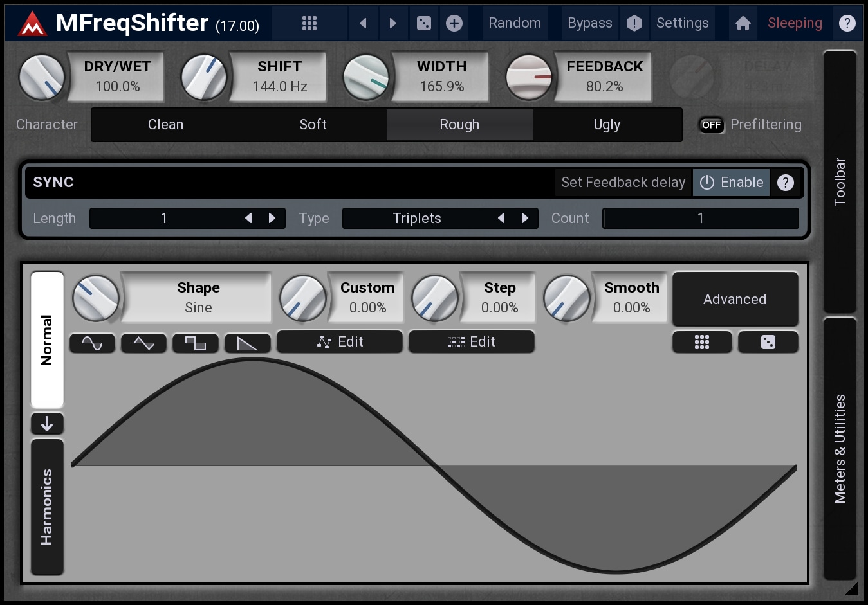868x605 pixels.
Task: Click the home icon in title bar
Action: click(x=743, y=24)
